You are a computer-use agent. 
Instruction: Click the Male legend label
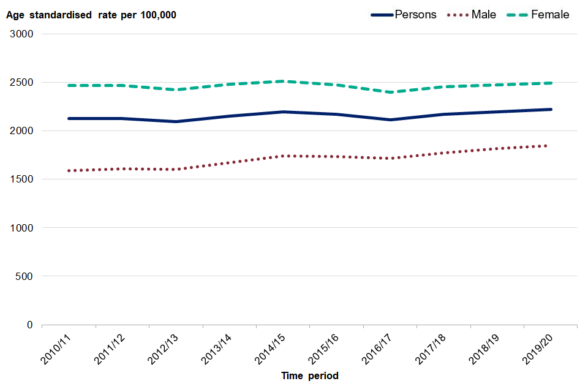pos(484,15)
